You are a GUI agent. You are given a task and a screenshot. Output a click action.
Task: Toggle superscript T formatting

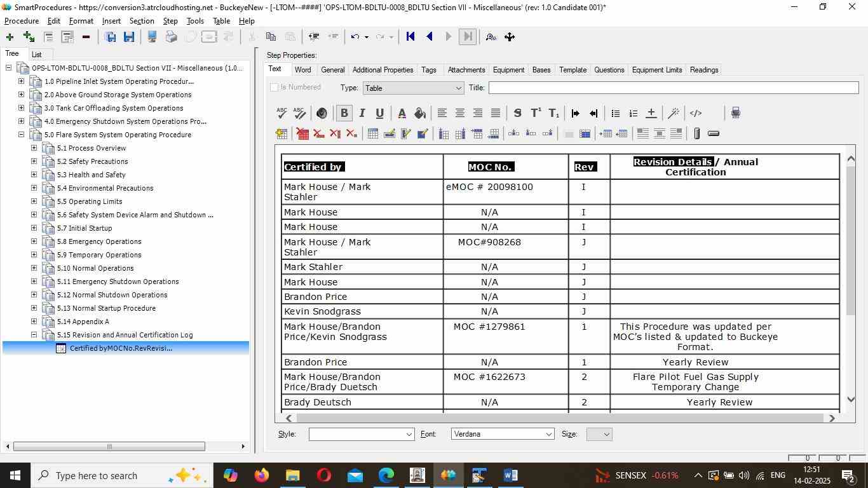pyautogui.click(x=536, y=113)
